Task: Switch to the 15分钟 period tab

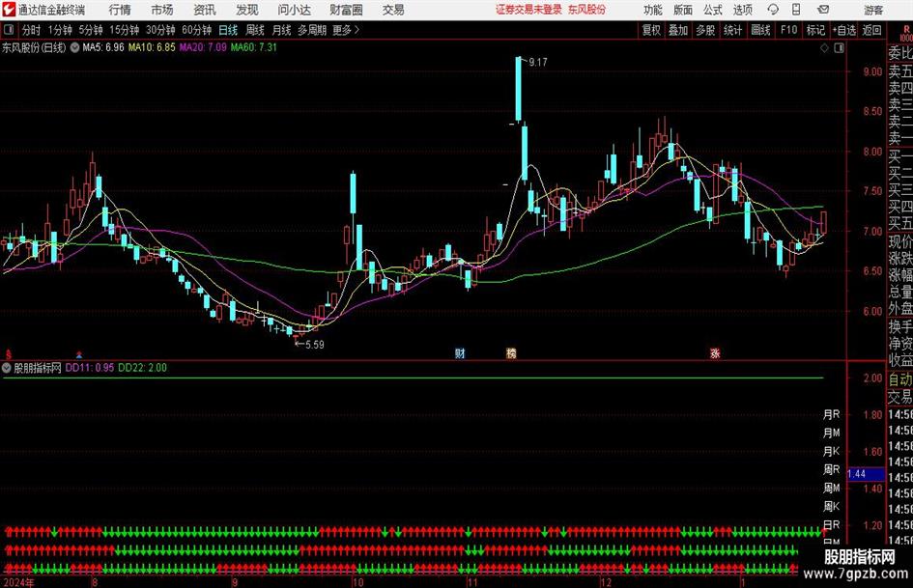Action: 125,30
